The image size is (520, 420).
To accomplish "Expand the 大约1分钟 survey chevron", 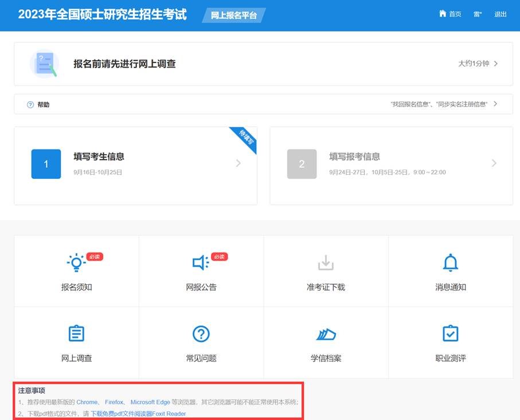I will click(496, 64).
